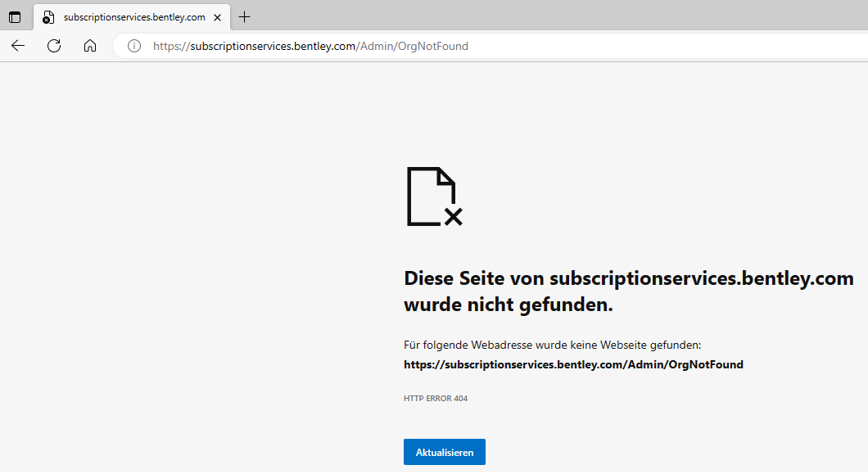Screen dimensions: 868x474
Task: Go back with the arrow icon
Action: 18,46
